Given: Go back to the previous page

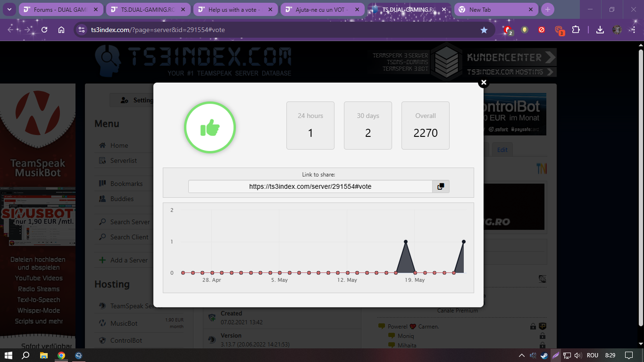Looking at the screenshot, I should [x=10, y=30].
